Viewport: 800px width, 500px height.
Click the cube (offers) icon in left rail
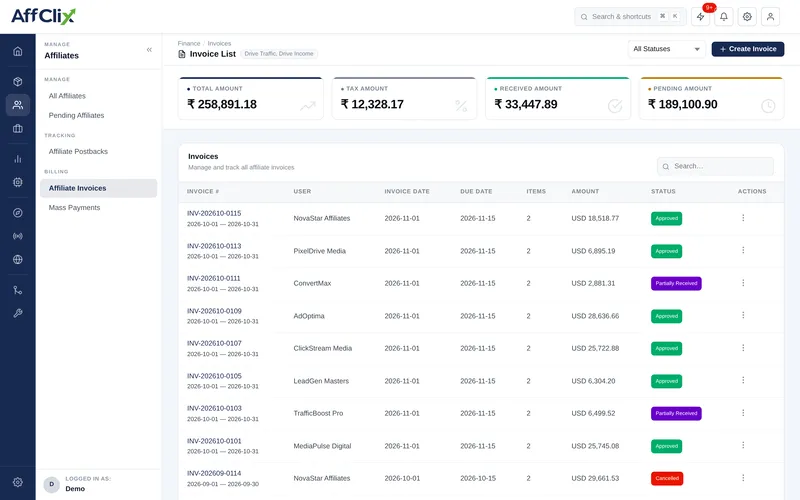[18, 82]
